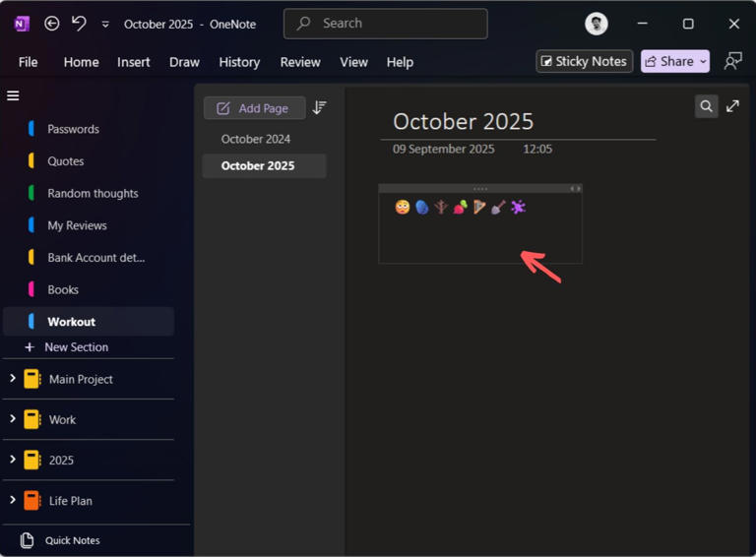Click the hamburger navigation toggle icon
The height and width of the screenshot is (557, 756).
[13, 95]
